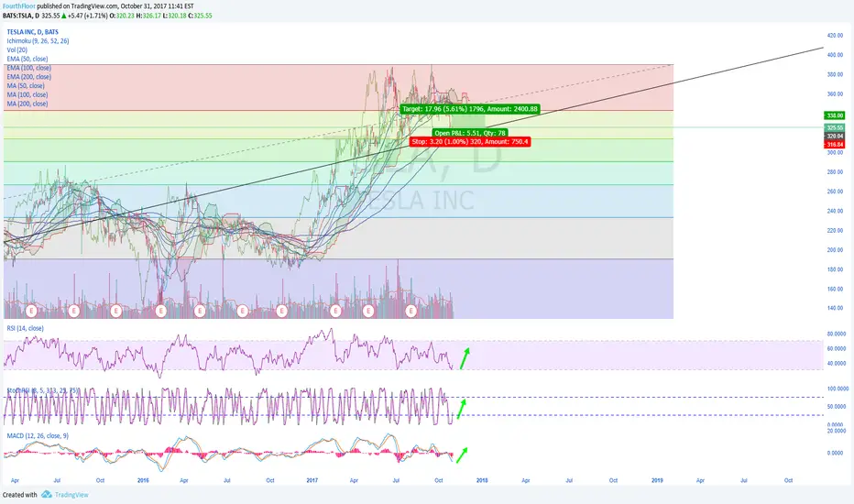Click the MACD 20.0000 scale label
This screenshot has width=854, height=504.
coord(837,431)
